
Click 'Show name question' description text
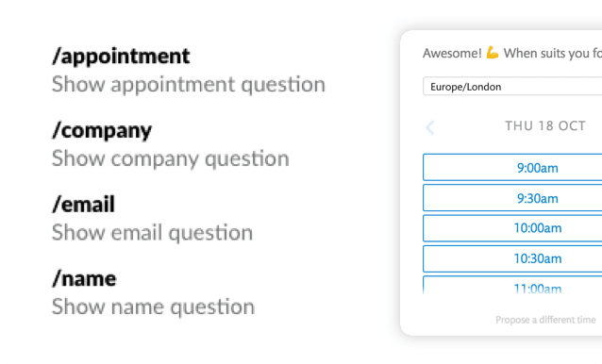[153, 306]
